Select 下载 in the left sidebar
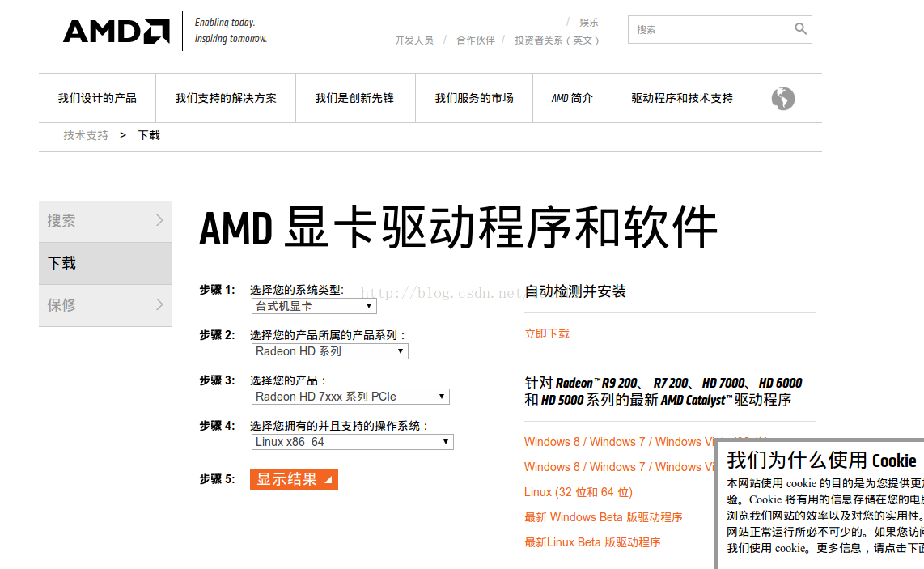Image resolution: width=924 pixels, height=569 pixels. pos(105,263)
